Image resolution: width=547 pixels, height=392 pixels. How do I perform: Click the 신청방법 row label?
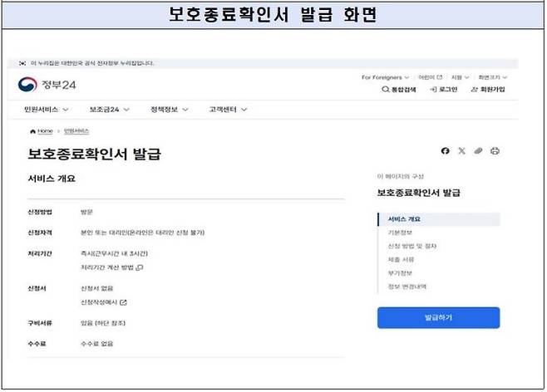40,213
